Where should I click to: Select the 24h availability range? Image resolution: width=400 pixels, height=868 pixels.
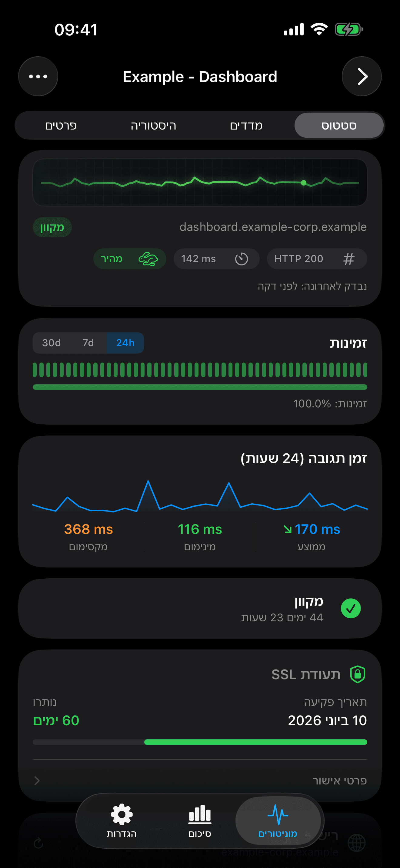pos(125,343)
